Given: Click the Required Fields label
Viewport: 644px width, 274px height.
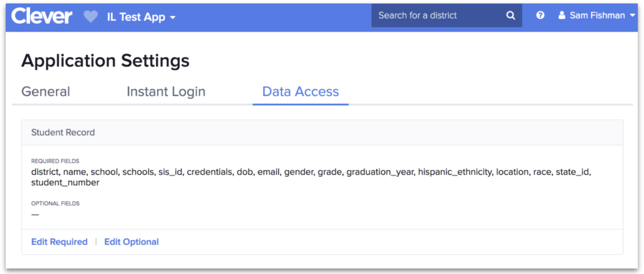Looking at the screenshot, I should tap(55, 161).
